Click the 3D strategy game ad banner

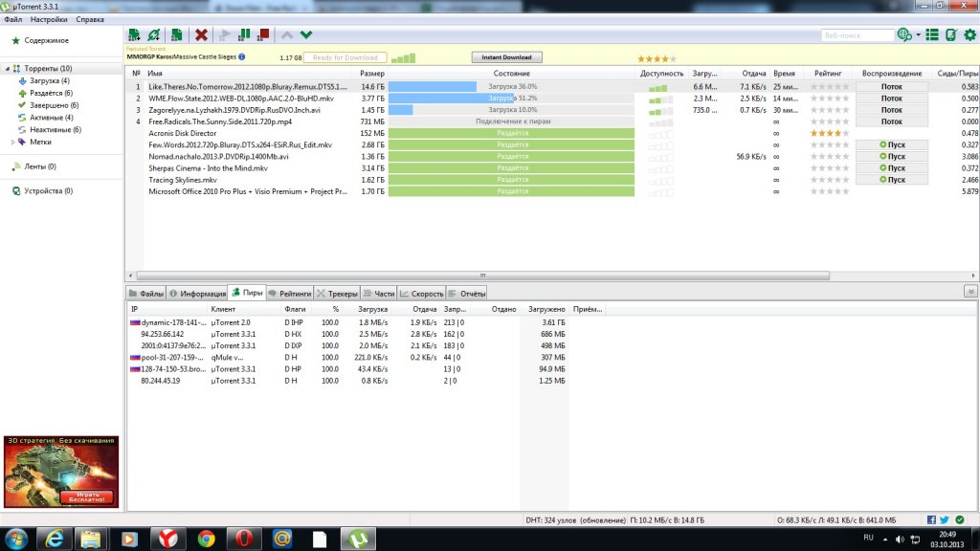coord(61,472)
